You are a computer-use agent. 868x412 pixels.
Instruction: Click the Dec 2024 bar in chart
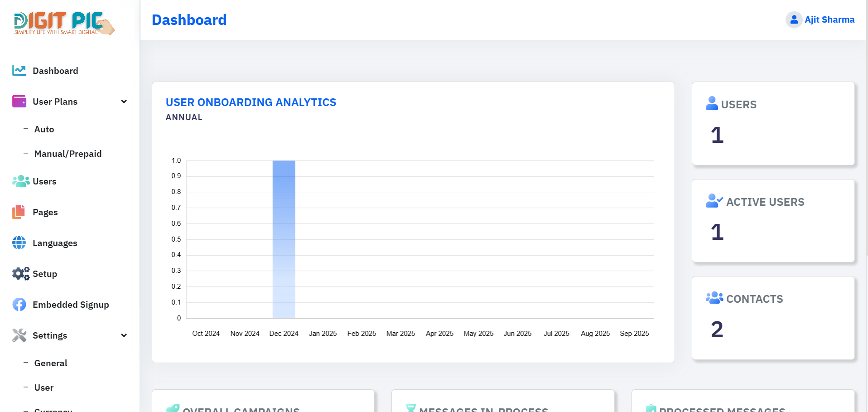pos(284,239)
